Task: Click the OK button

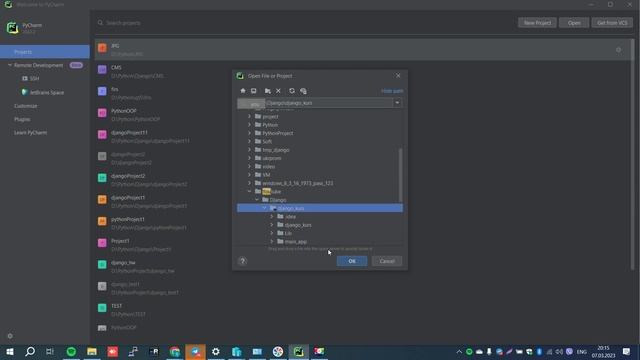Action: pyautogui.click(x=352, y=261)
